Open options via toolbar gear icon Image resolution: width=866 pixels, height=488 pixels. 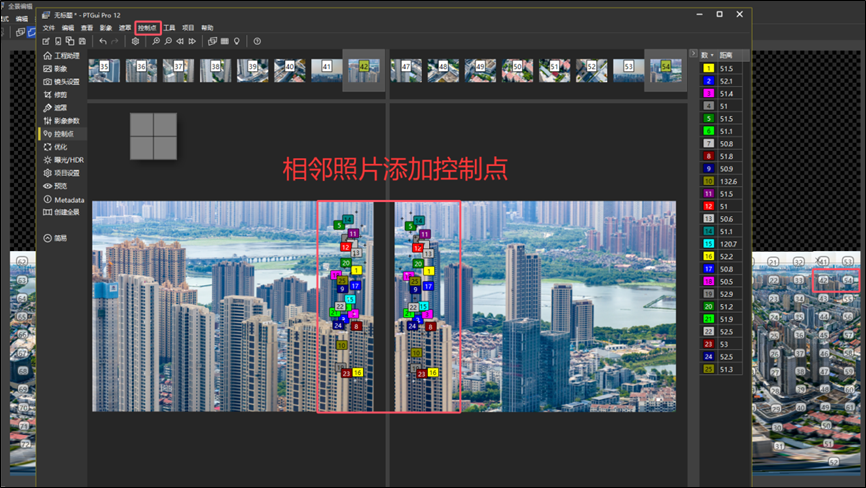tap(135, 41)
